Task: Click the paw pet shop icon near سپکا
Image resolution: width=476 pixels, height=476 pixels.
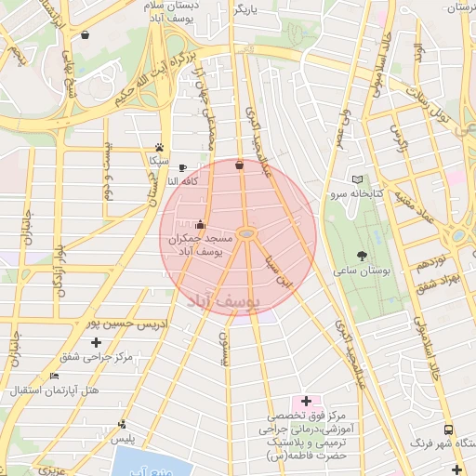Action: [x=160, y=148]
